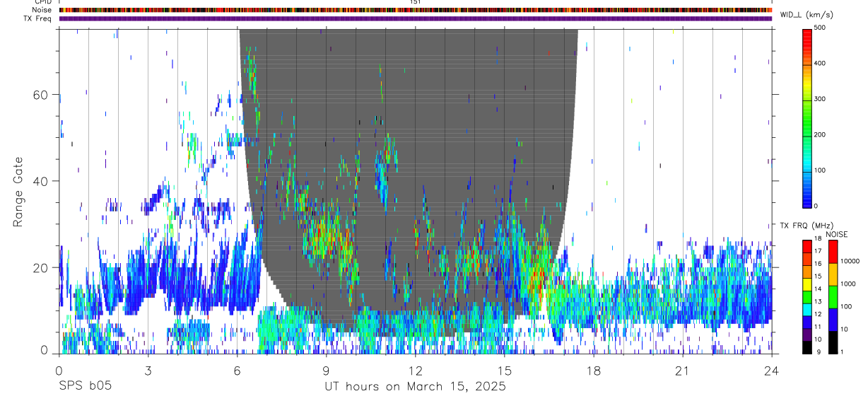
Task: Click the red top segment of NOISE bar
Action: 833,252
